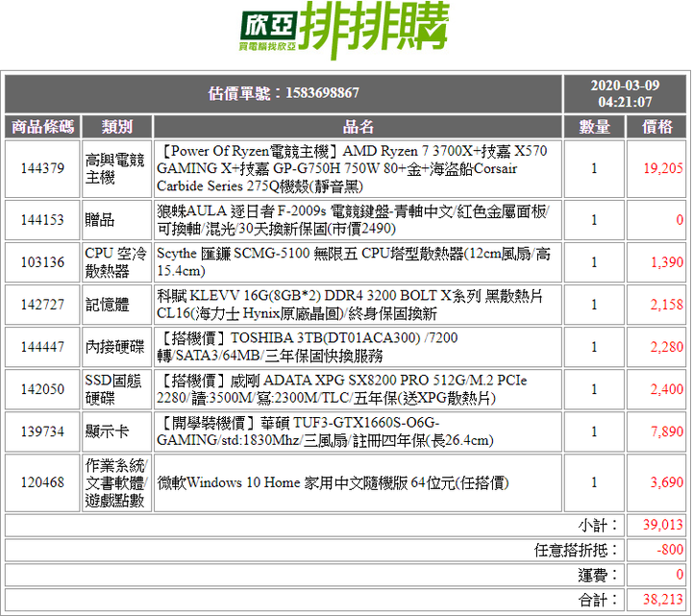Click the 記憶體 category cell
692x616 pixels.
[x=117, y=305]
